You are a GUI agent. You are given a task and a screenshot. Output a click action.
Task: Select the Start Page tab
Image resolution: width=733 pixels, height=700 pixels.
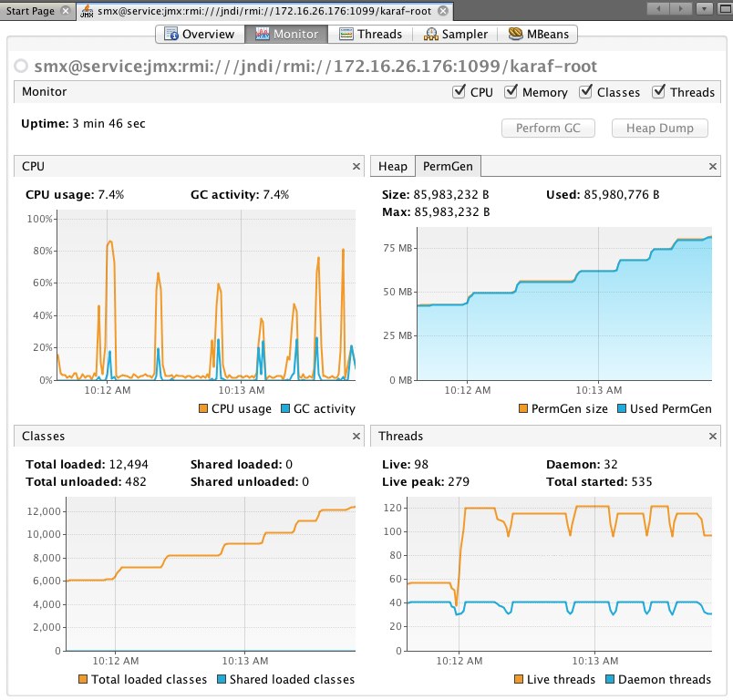coord(31,11)
